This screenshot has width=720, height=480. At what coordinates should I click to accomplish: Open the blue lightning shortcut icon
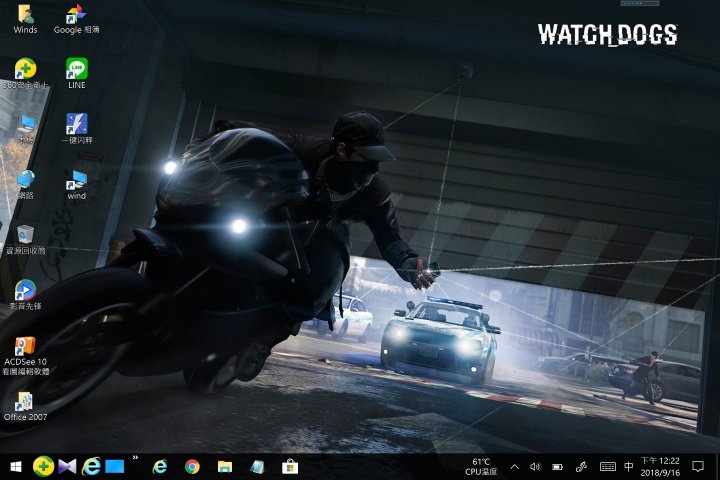[x=77, y=129]
